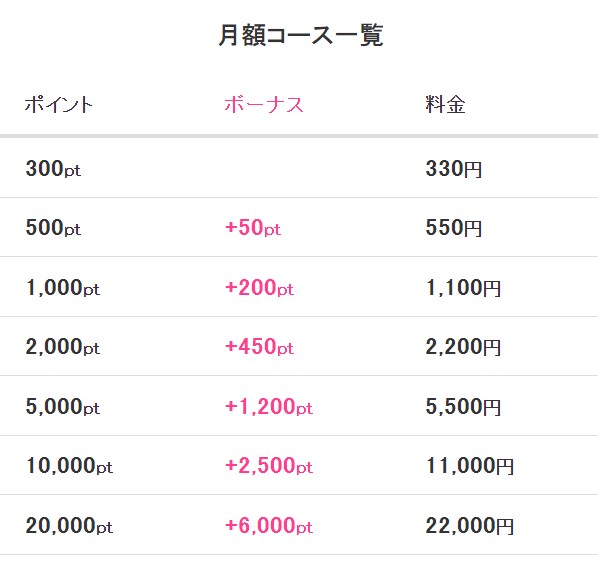Select the 300pt monthly course row
The image size is (598, 568).
click(299, 168)
